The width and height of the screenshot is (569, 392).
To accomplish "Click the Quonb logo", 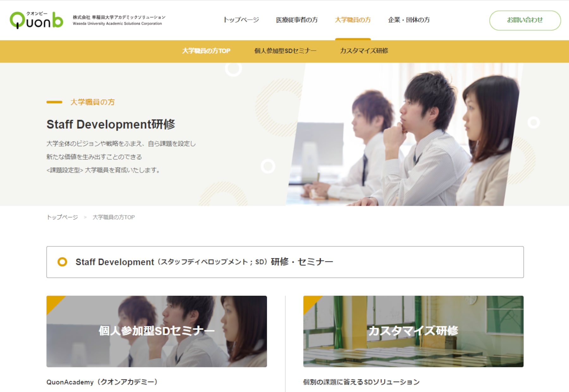I will [x=36, y=20].
